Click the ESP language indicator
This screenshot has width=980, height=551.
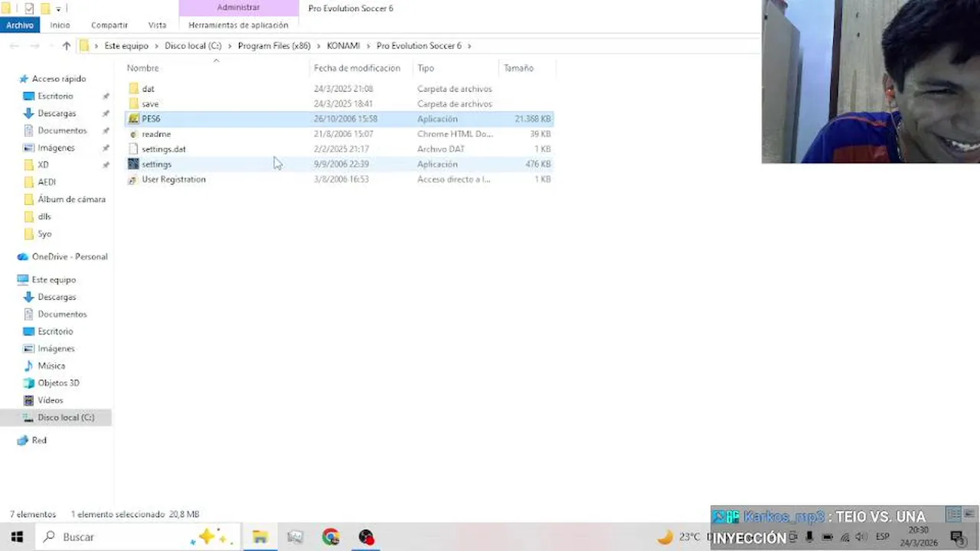click(x=882, y=537)
